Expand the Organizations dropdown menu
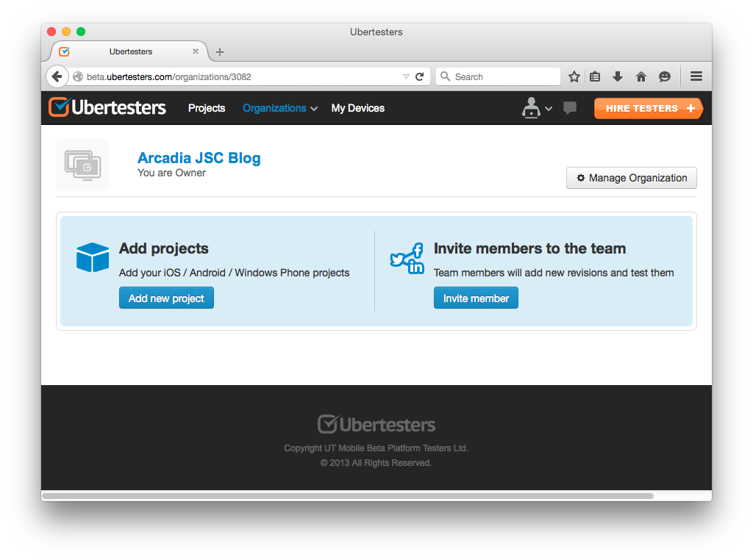This screenshot has width=753, height=560. (x=279, y=108)
